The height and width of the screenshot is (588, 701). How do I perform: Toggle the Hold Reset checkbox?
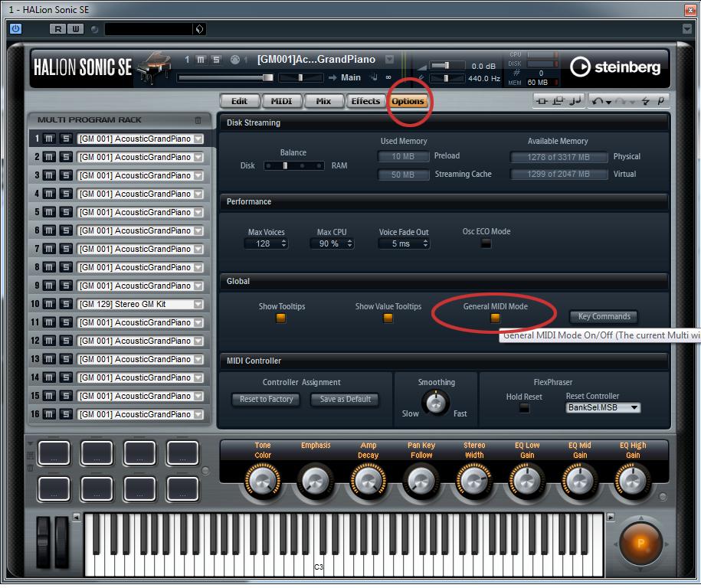524,408
